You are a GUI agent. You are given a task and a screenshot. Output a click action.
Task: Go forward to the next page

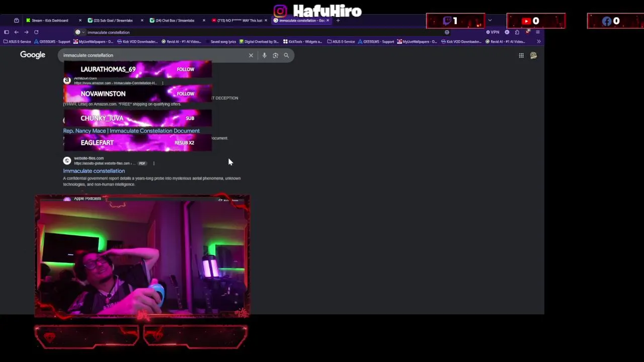[x=26, y=32]
